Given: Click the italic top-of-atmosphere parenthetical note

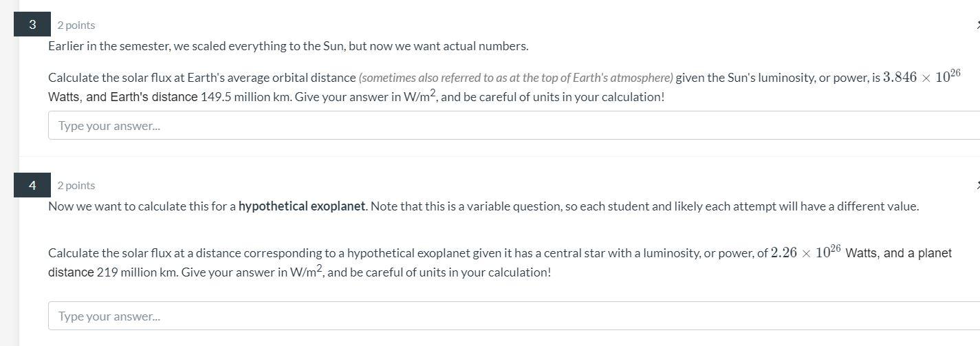Looking at the screenshot, I should pos(516,78).
